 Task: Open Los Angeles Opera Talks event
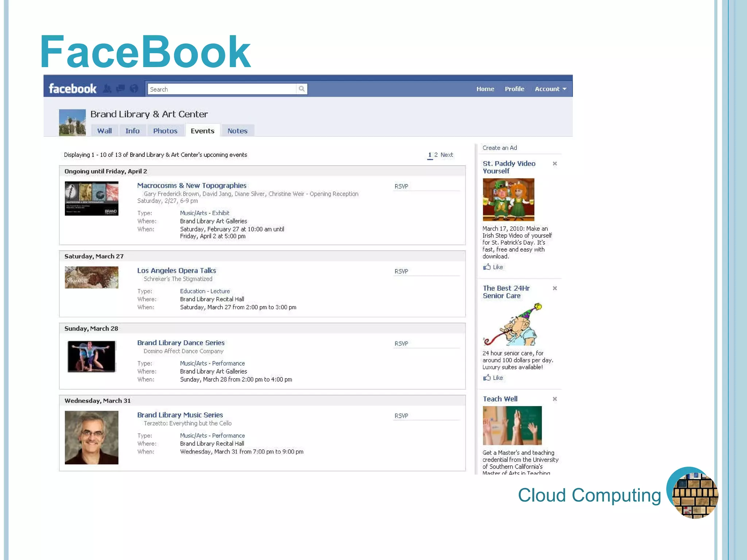tap(177, 271)
